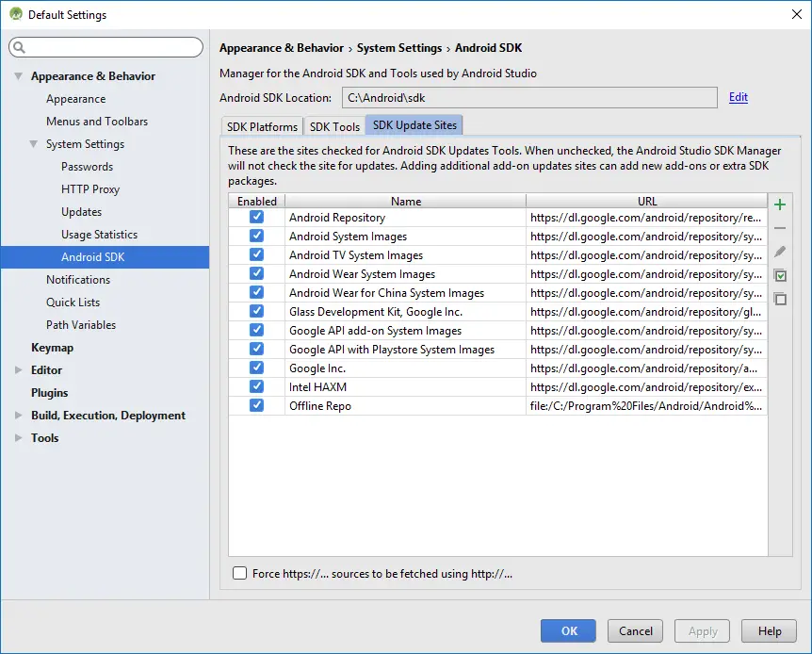Click the Glass Development Kit URL cell
The height and width of the screenshot is (654, 812).
click(646, 312)
